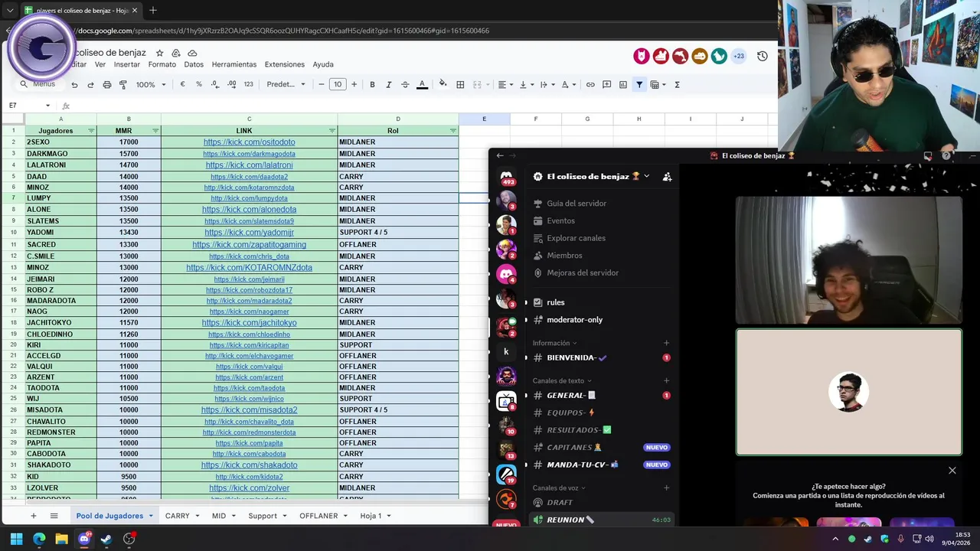Open Discord direct messages home icon
The width and height of the screenshot is (980, 551).
coord(506,177)
